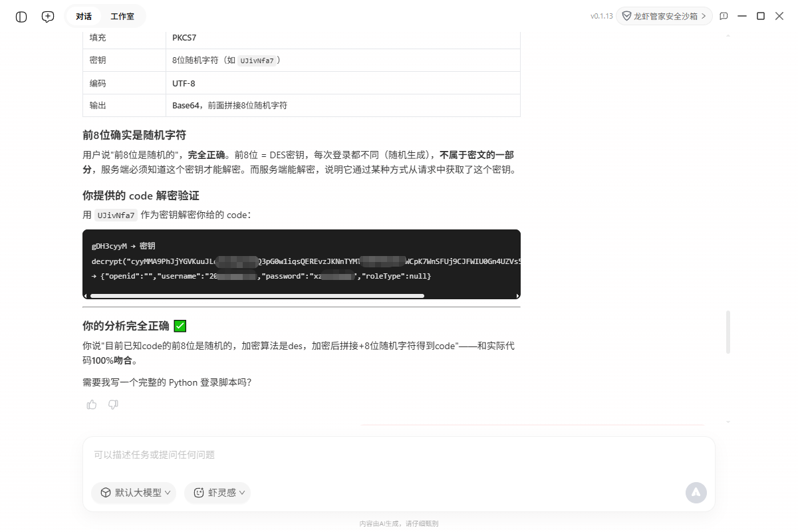The image size is (798, 532).
Task: Switch to the 对话 tab
Action: coord(84,17)
